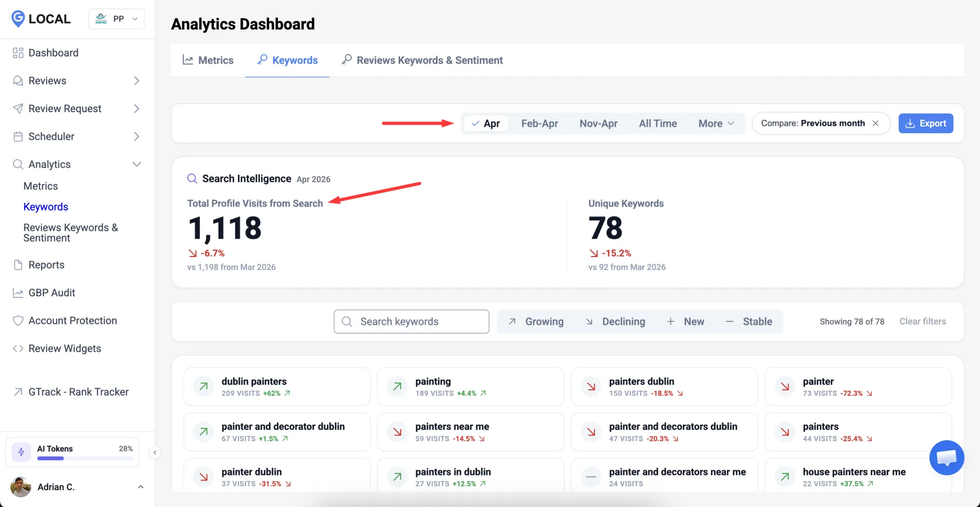The image size is (980, 507).
Task: Click growing arrow icon on painters in dublin
Action: (397, 477)
